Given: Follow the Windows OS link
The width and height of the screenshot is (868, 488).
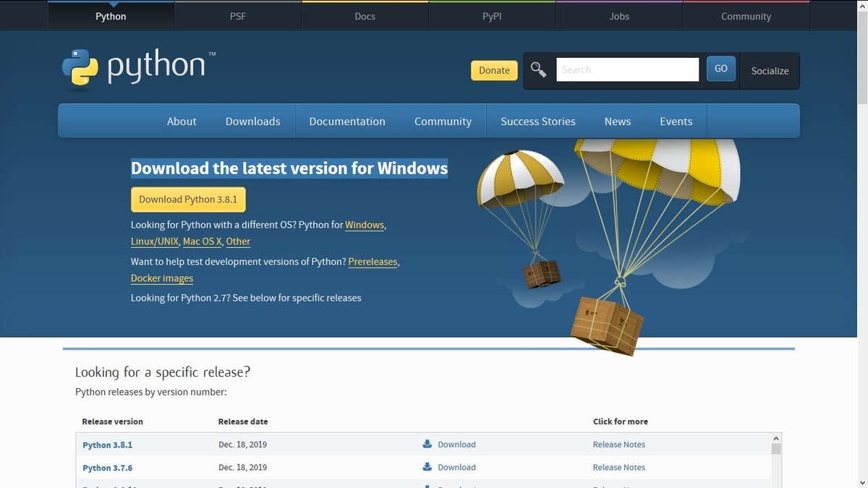Looking at the screenshot, I should (x=365, y=225).
